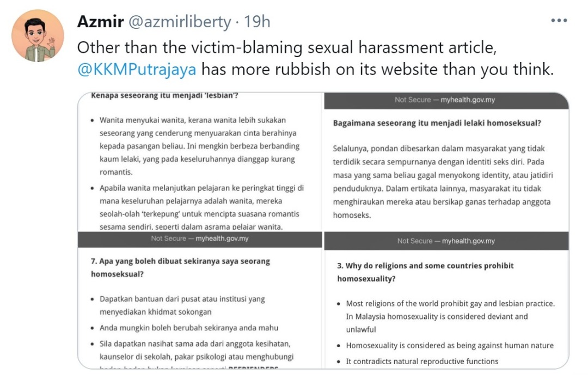The image size is (588, 375).
Task: Open image 'Bagaimana seseorang itu menjadi lelaki homoseksual?'
Action: (446, 162)
